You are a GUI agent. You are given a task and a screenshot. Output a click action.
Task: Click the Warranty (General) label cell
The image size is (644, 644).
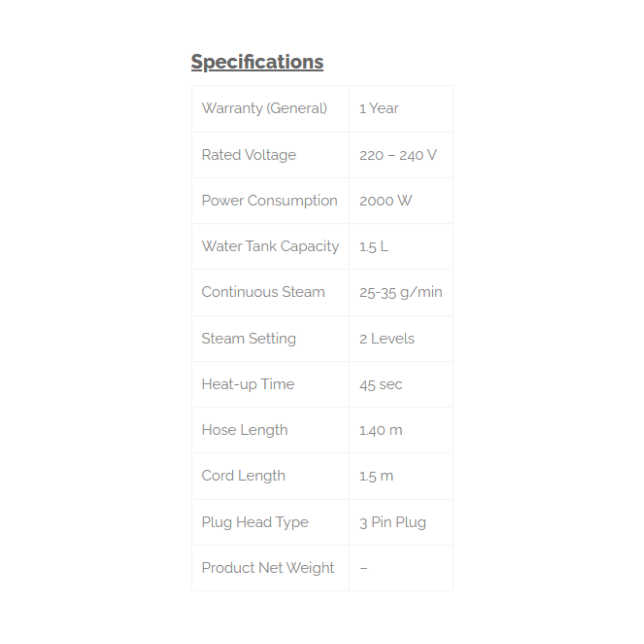tap(264, 108)
